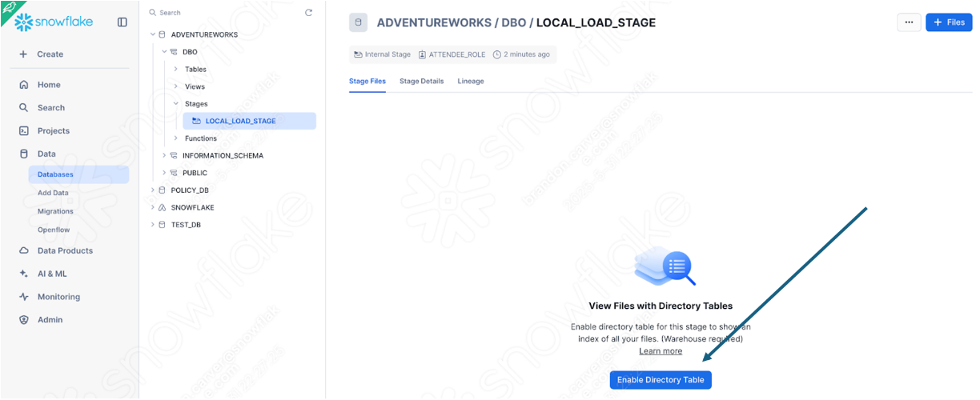
Task: Open Openflow under Data
Action: coord(54,230)
